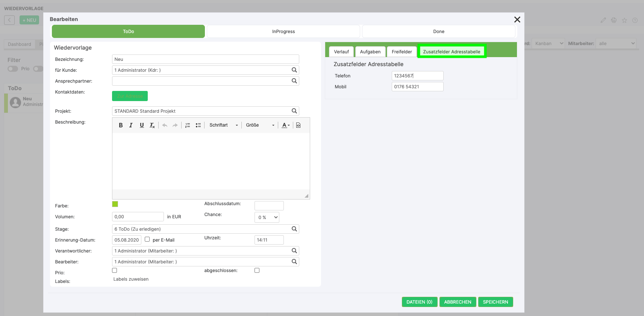Viewport: 644px width, 316px height.
Task: Open the Größe font size dropdown
Action: 260,125
